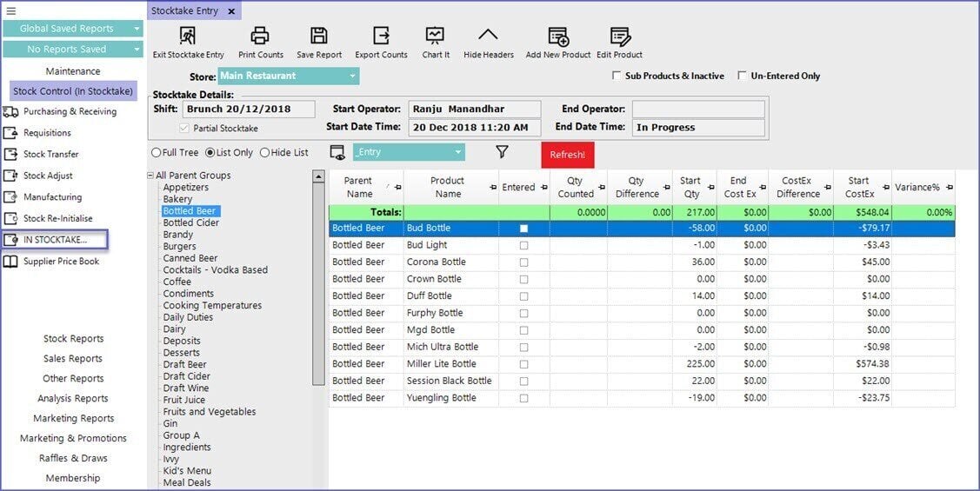Click the Hide Headers arrow icon
Screen dimensions: 980x491
pos(488,36)
